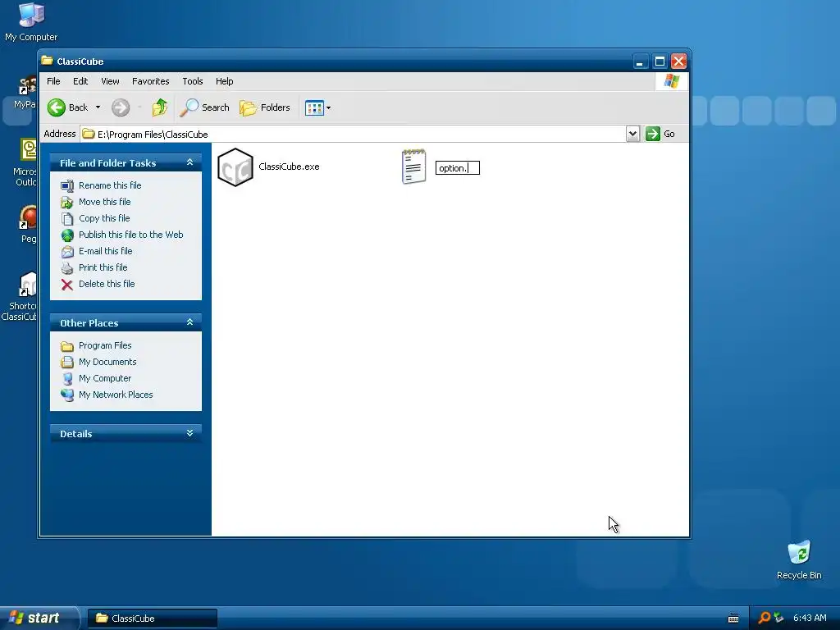Click the rename file icon
This screenshot has width=840, height=630.
pos(67,186)
